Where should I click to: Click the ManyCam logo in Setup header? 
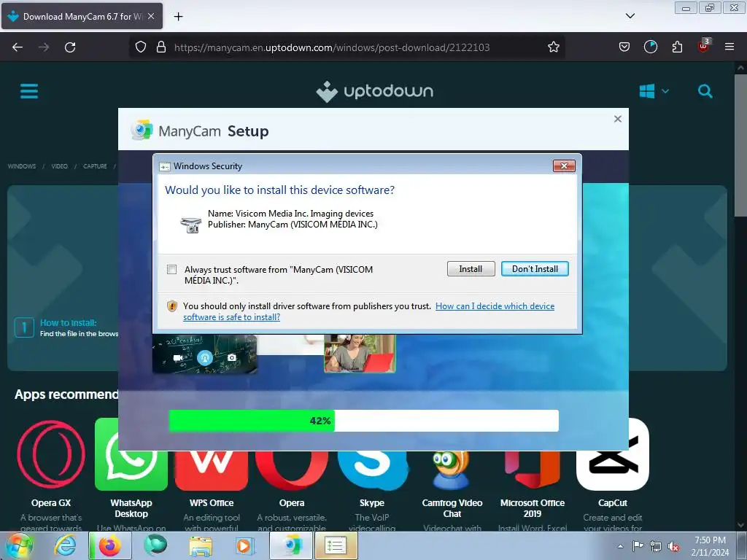pyautogui.click(x=142, y=131)
